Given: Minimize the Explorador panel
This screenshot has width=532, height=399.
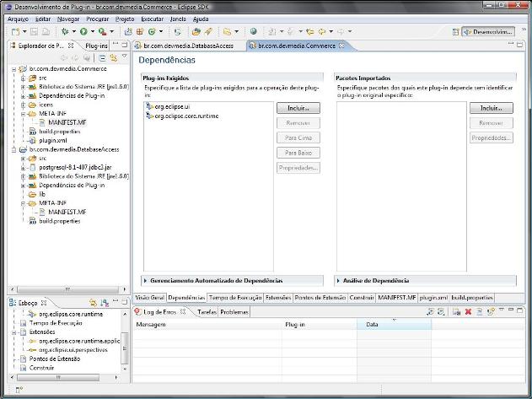Looking at the screenshot, I should (x=116, y=45).
